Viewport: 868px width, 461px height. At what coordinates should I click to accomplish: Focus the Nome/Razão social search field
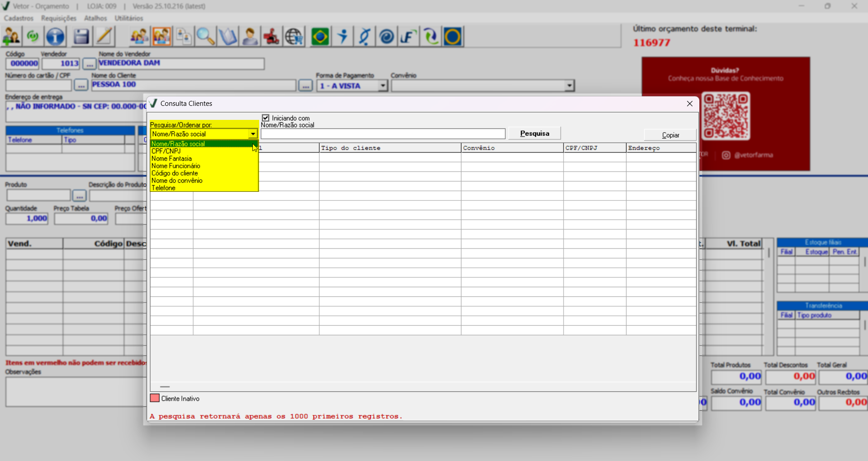pyautogui.click(x=383, y=134)
